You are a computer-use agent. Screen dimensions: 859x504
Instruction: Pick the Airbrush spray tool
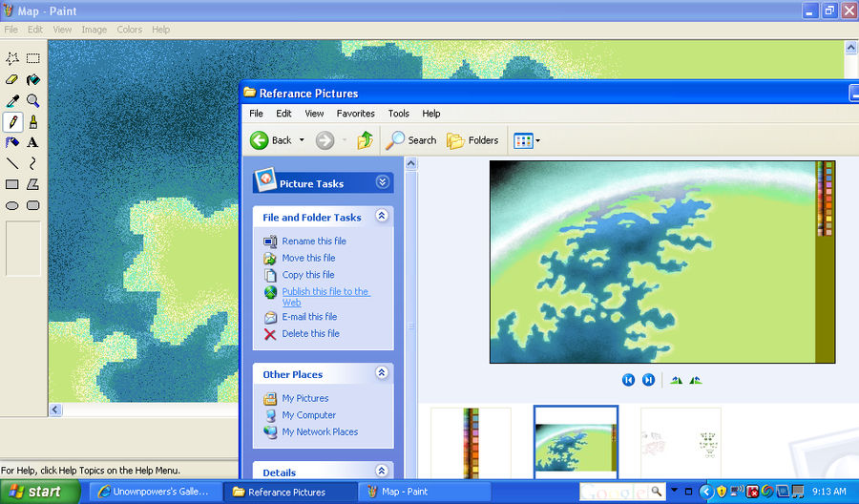pos(12,142)
